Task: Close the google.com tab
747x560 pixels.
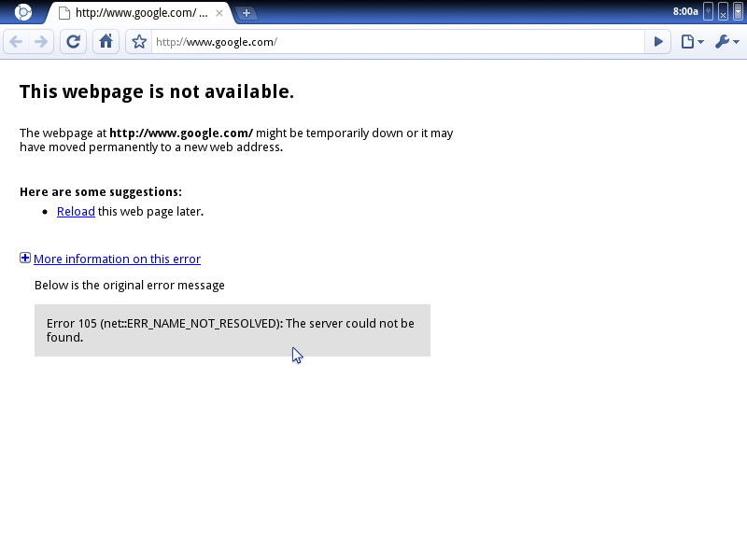Action: [x=219, y=13]
